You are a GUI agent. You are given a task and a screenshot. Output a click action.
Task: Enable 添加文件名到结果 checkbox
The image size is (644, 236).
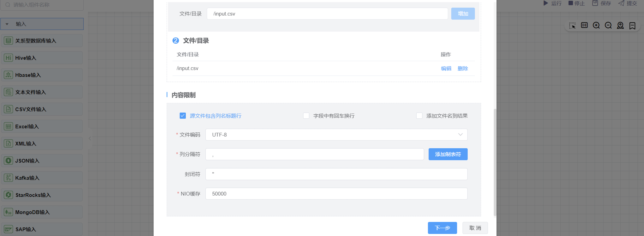419,116
